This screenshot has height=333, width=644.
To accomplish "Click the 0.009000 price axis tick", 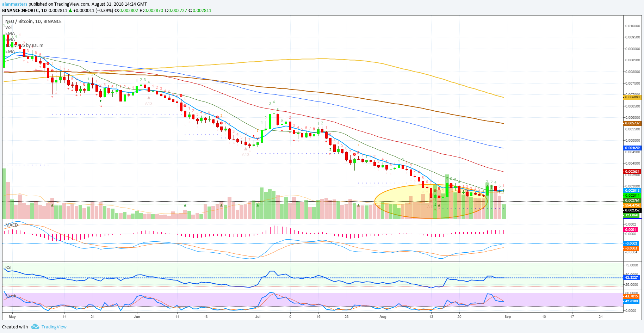I will click(633, 49).
